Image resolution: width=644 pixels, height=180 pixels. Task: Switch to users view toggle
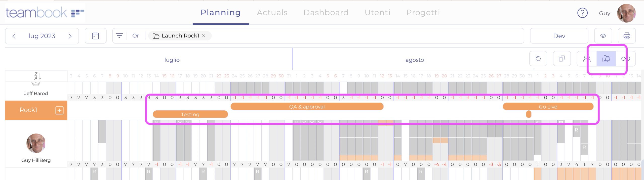[x=587, y=59]
